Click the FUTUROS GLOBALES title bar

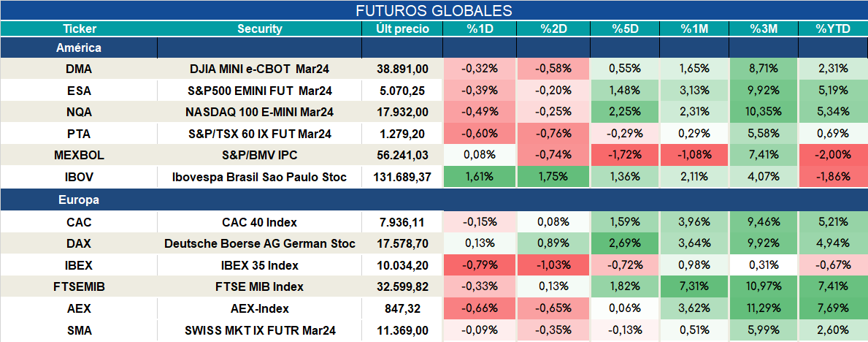point(434,10)
